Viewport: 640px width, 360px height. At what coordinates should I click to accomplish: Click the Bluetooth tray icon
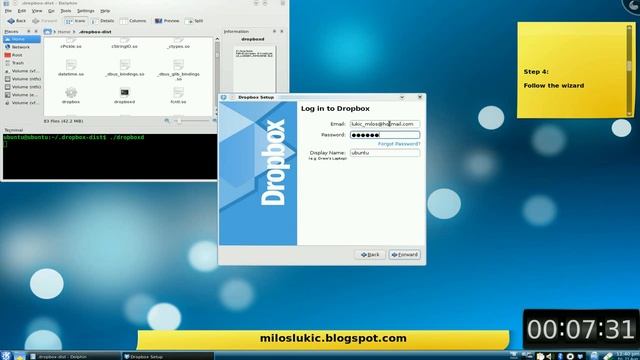point(560,356)
